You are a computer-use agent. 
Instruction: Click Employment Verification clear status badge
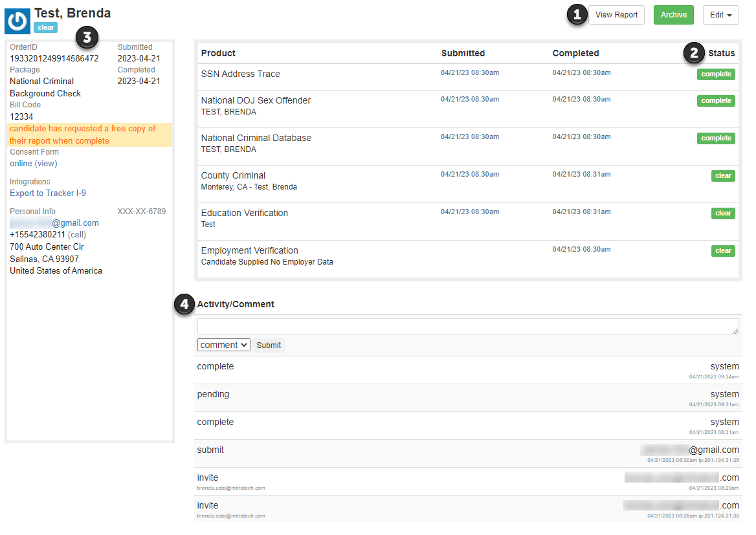click(723, 251)
